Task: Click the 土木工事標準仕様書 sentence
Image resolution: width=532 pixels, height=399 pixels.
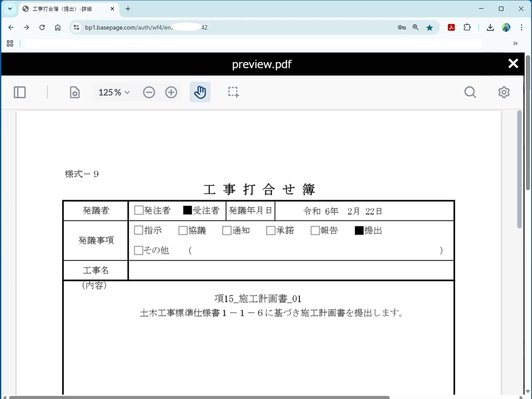Action: [272, 313]
